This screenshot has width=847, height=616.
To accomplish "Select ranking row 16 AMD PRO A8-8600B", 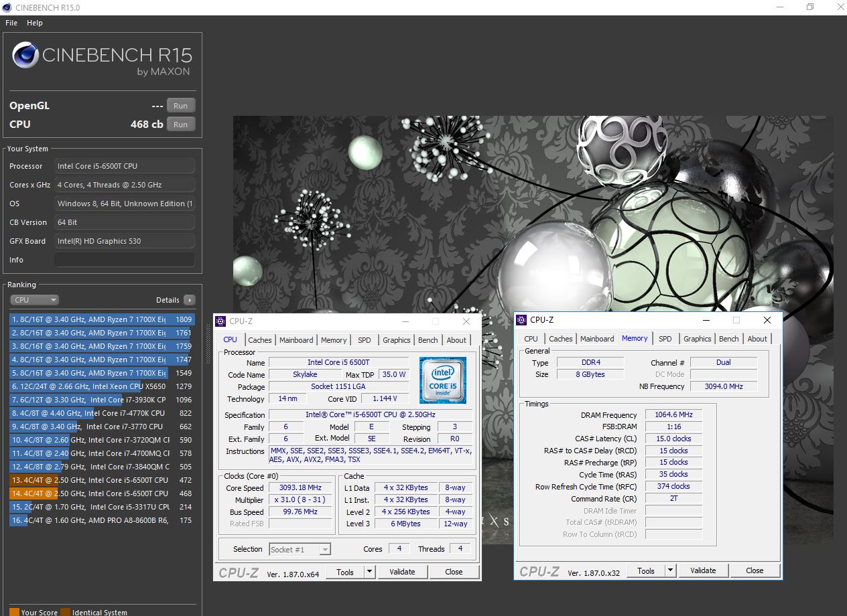I will pos(102,520).
